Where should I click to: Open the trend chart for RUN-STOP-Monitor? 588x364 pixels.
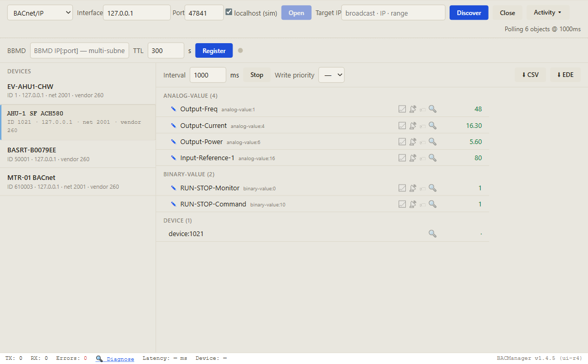[x=402, y=188]
